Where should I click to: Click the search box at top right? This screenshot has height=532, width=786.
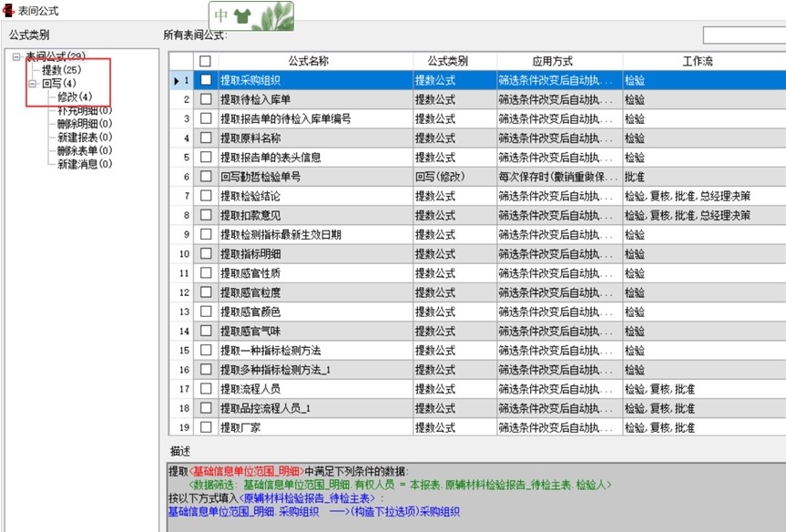[x=743, y=36]
